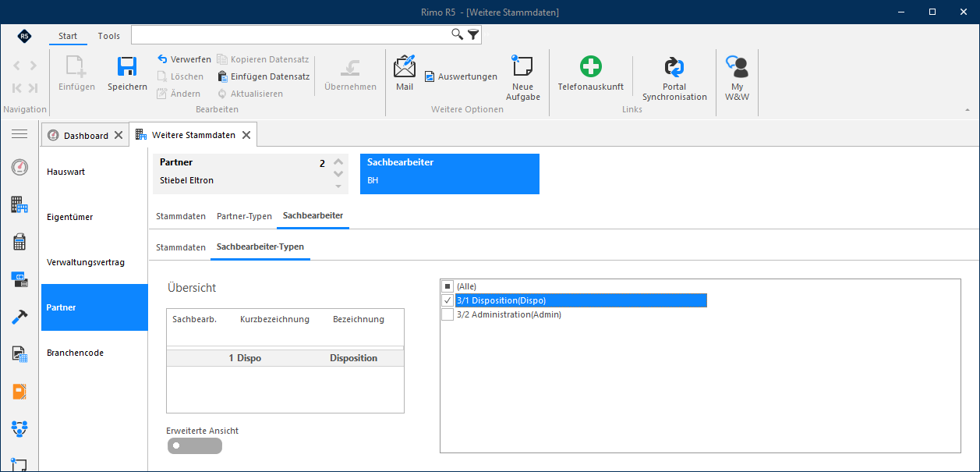
Task: Open Mail envelope icon
Action: (405, 66)
